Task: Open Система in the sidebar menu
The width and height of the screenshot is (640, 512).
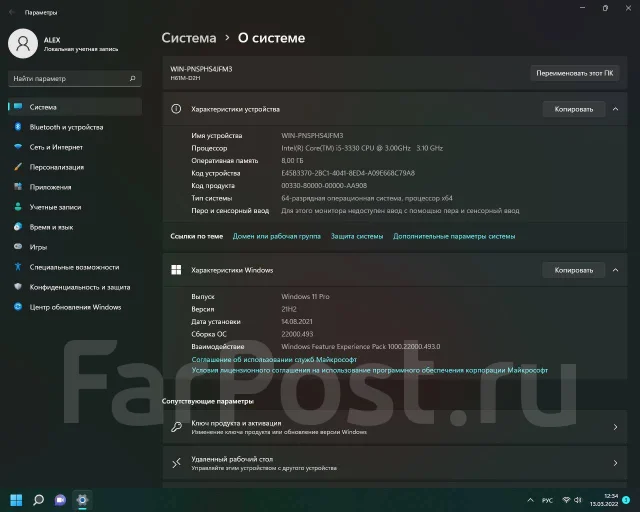Action: coord(75,107)
